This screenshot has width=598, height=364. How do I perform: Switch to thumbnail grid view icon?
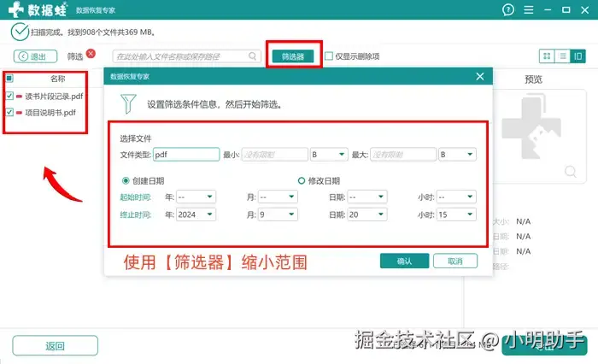[547, 56]
